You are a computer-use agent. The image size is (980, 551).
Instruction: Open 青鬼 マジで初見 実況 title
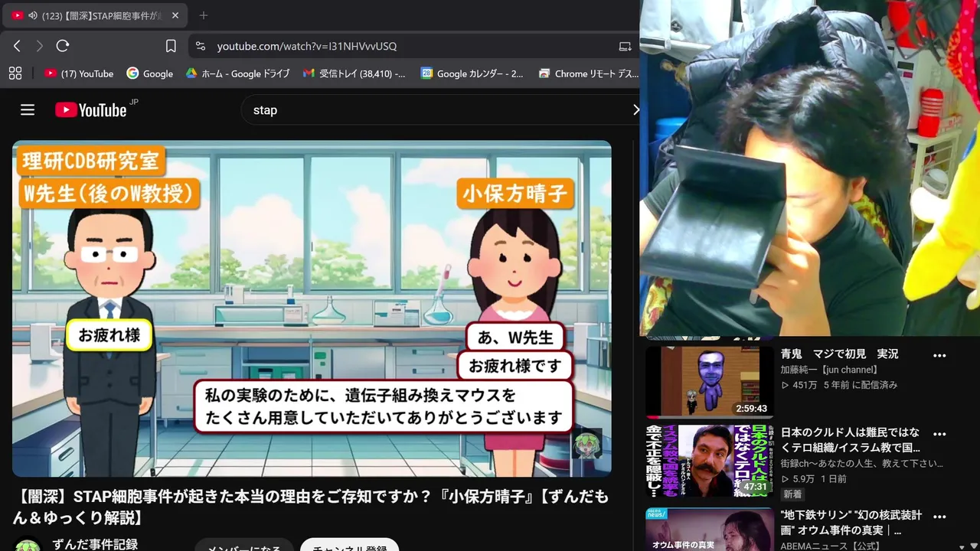839,354
